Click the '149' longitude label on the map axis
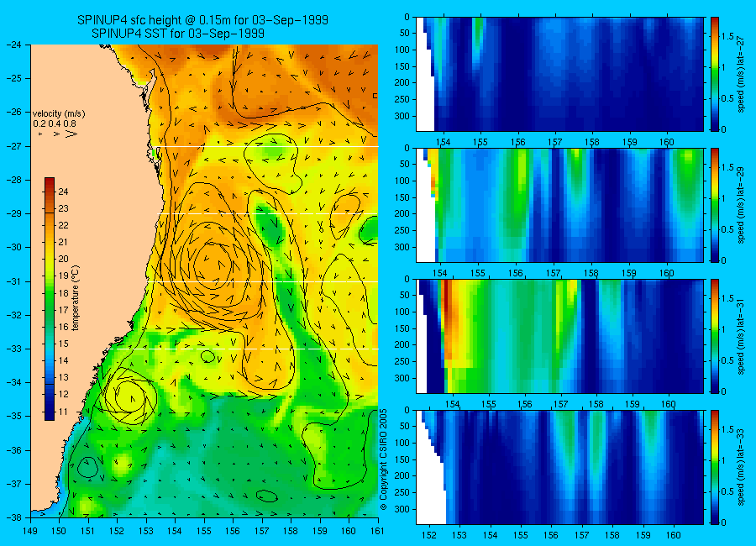Screen dimensions: 756x546 (30, 531)
